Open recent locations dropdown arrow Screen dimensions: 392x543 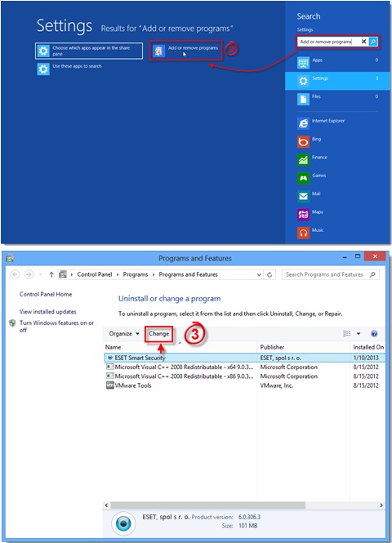click(41, 274)
